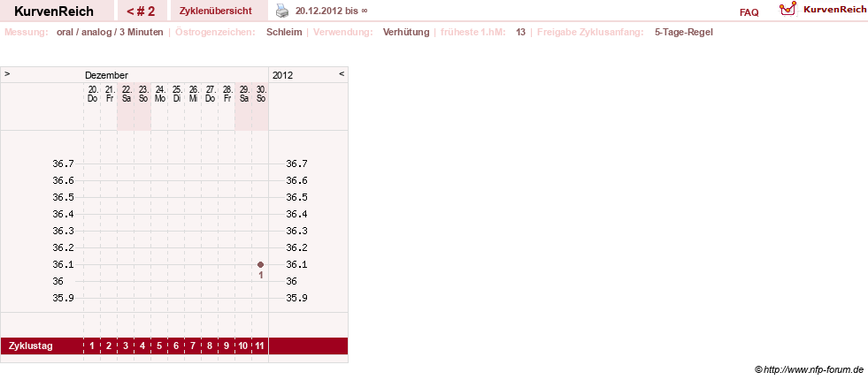Select date column 21. Fr
The width and height of the screenshot is (868, 380).
109,94
